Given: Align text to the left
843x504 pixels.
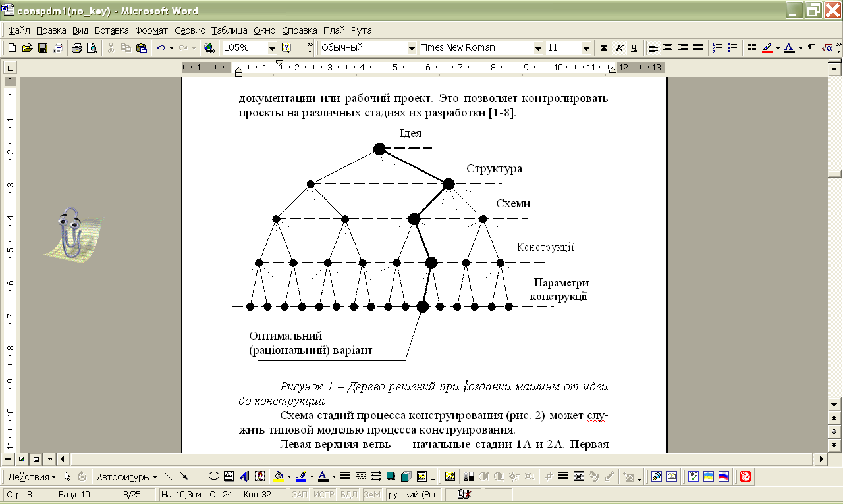Looking at the screenshot, I should click(653, 48).
